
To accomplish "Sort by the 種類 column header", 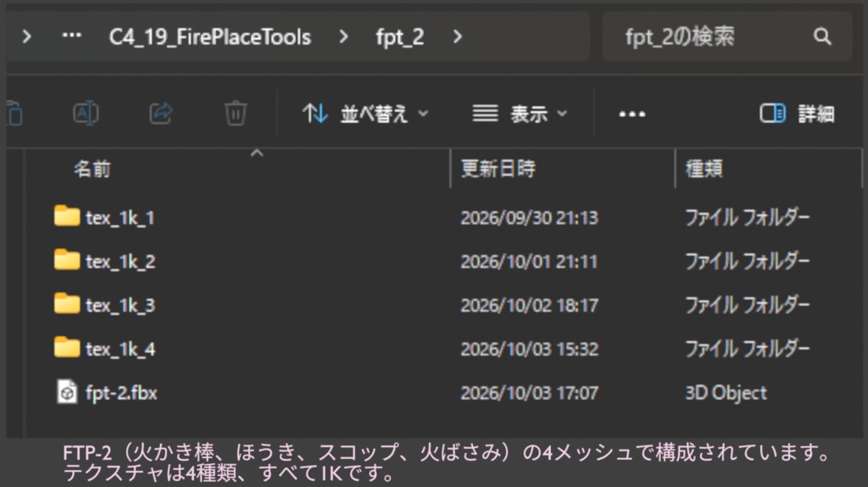I will pos(704,169).
